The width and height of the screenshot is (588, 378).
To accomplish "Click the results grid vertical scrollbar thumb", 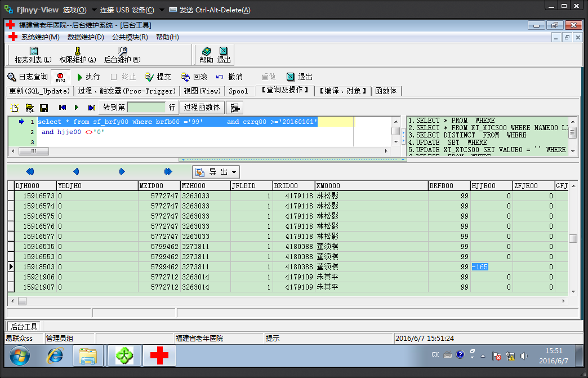I will click(573, 238).
